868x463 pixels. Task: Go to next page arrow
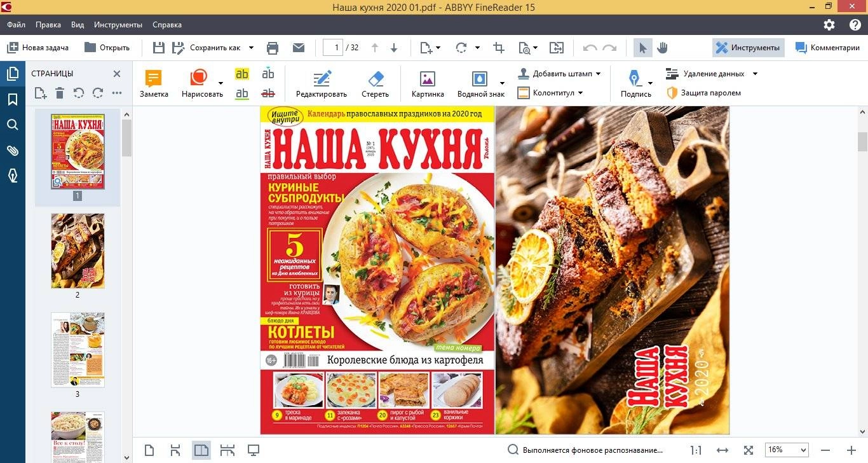click(x=394, y=48)
